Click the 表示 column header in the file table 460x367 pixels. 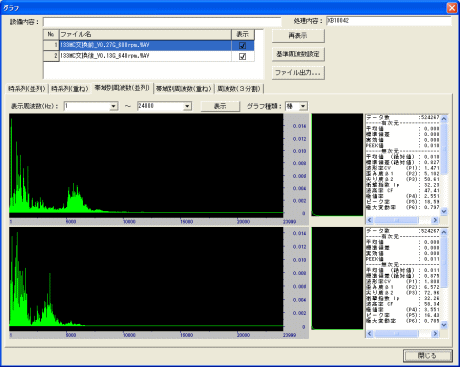[243, 34]
